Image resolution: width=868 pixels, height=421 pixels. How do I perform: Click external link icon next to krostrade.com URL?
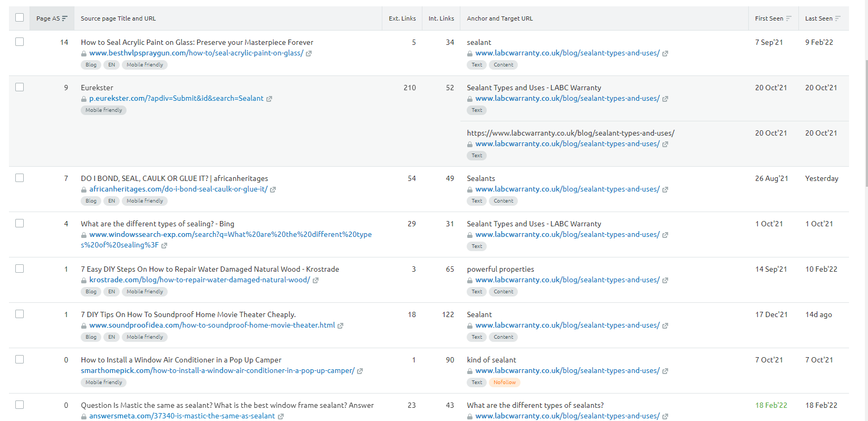[x=315, y=280]
